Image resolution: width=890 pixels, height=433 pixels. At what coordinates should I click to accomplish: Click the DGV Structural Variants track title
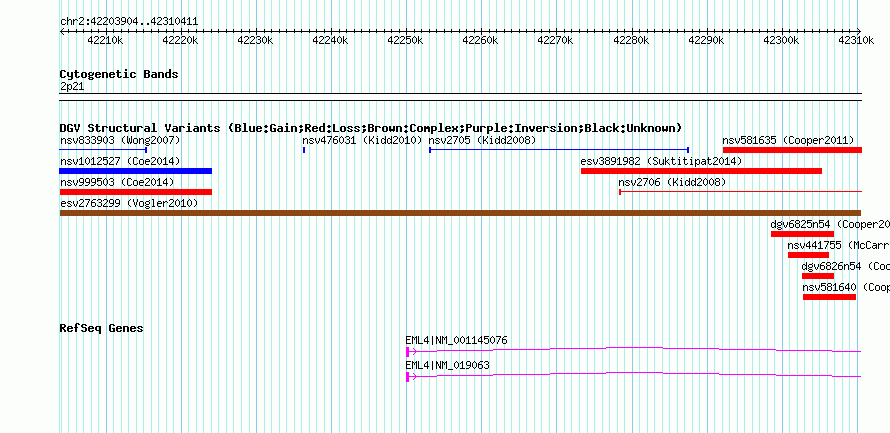point(371,128)
